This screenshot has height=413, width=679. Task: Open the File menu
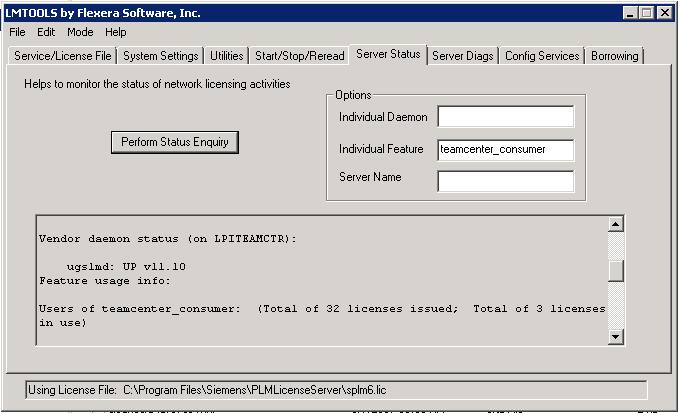pyautogui.click(x=17, y=32)
